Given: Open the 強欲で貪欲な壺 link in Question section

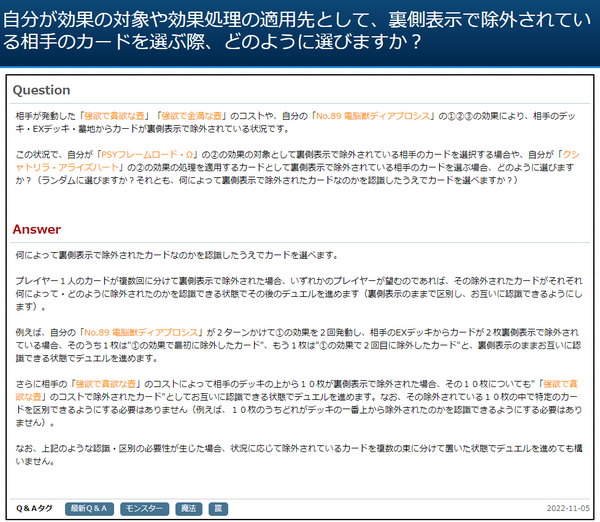Looking at the screenshot, I should point(122,116).
